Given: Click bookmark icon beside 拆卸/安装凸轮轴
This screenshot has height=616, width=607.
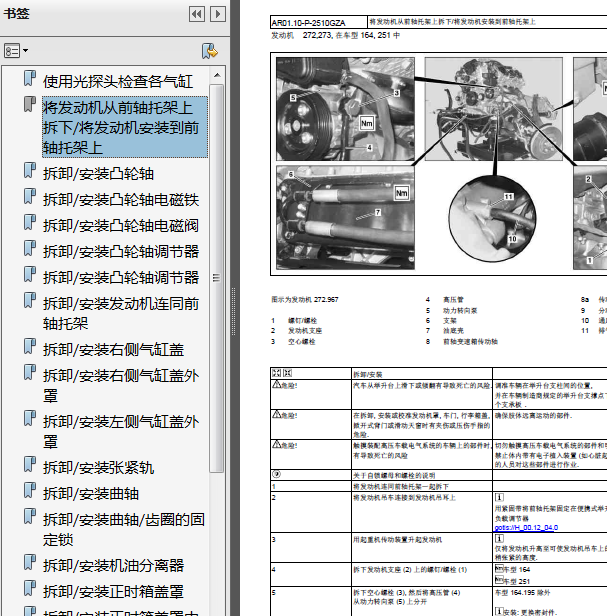Looking at the screenshot, I should click(29, 170).
